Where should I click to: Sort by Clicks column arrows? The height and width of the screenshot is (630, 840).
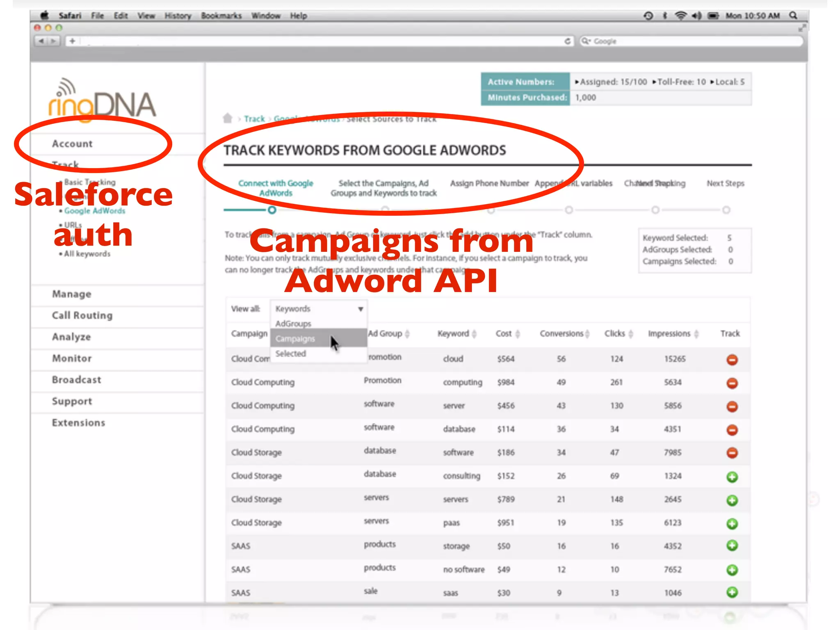[631, 334]
